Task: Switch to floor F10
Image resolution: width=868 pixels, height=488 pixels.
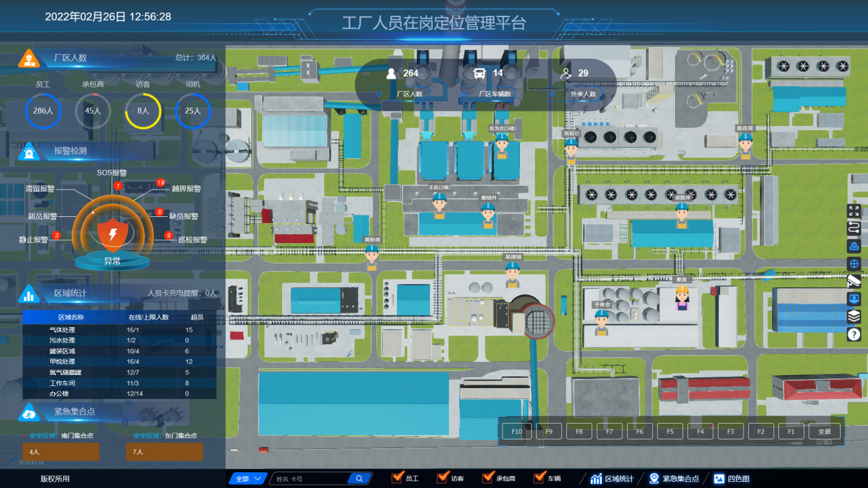Action: pos(516,432)
